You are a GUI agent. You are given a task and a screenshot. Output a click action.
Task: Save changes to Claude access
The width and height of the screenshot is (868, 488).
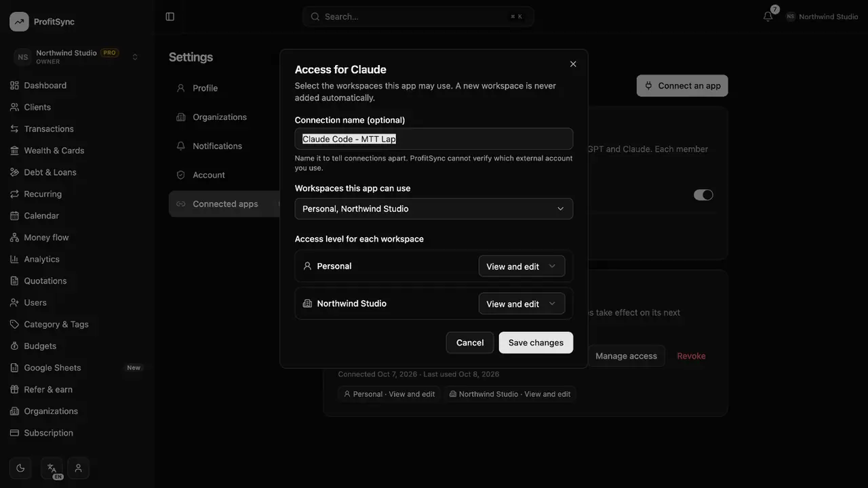click(536, 342)
